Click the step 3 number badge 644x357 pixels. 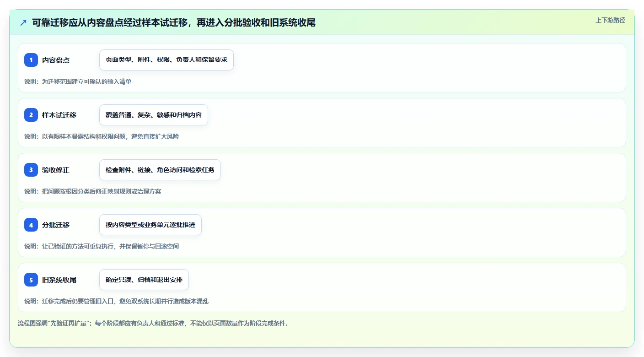[31, 170]
